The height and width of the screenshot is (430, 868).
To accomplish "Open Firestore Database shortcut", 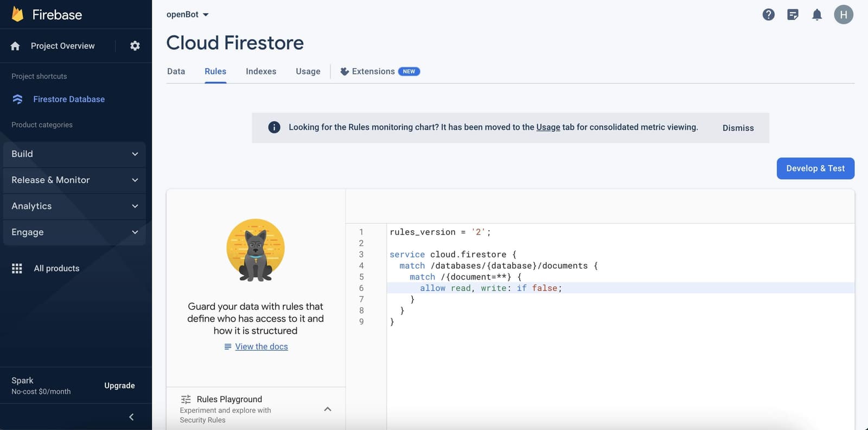I will pos(69,99).
